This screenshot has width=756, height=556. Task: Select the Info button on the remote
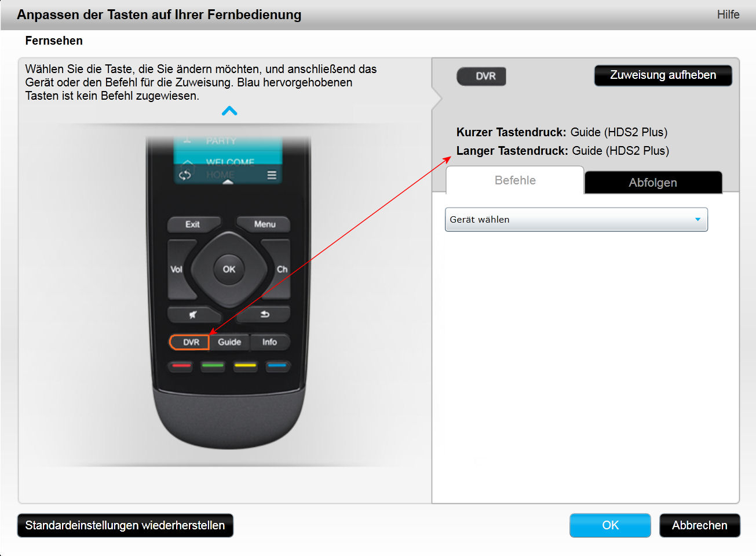click(269, 342)
